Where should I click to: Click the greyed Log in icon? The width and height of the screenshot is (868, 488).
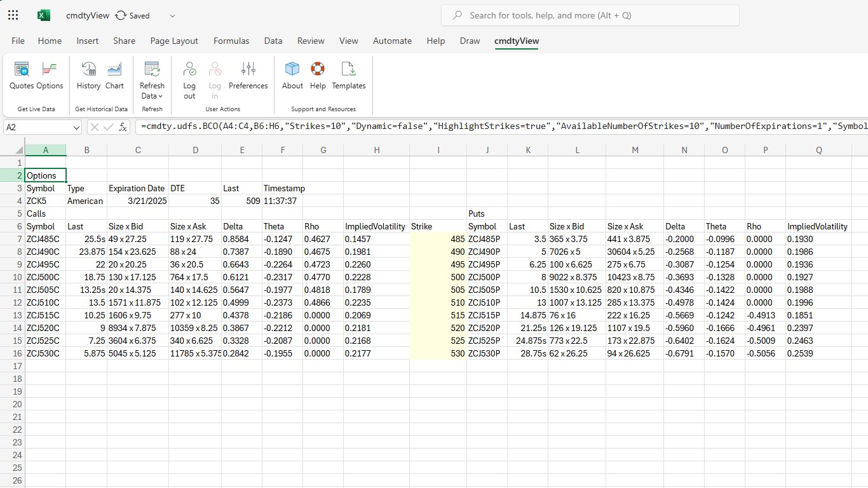pos(215,69)
